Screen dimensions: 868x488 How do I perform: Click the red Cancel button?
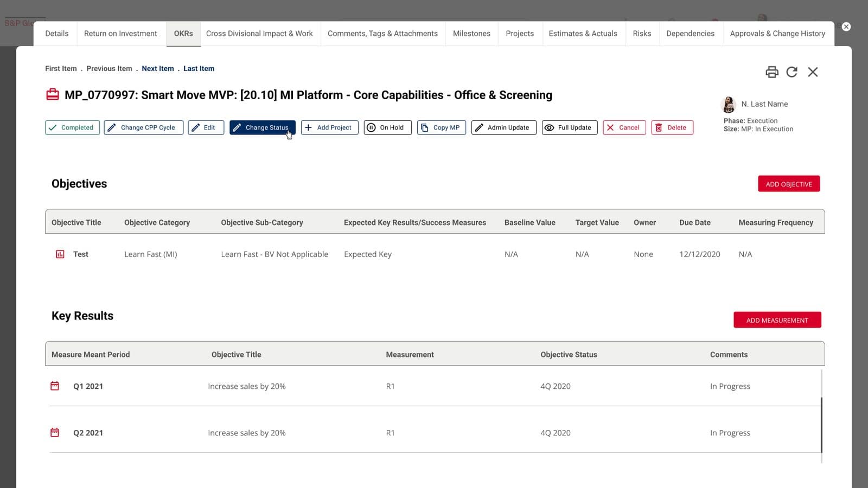point(624,127)
